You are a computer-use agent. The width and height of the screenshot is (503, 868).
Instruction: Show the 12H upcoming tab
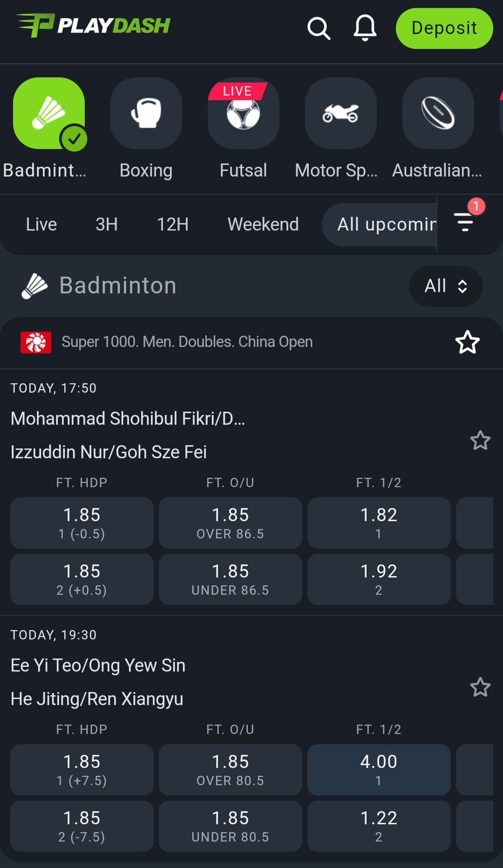[x=172, y=224]
